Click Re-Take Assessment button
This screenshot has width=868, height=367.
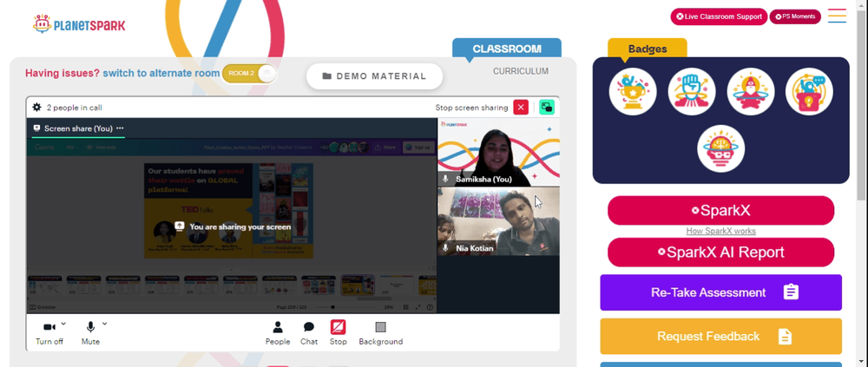pos(720,292)
